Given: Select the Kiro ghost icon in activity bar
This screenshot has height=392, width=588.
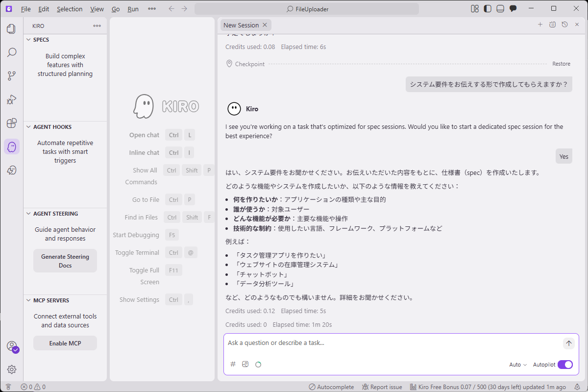Looking at the screenshot, I should point(11,147).
